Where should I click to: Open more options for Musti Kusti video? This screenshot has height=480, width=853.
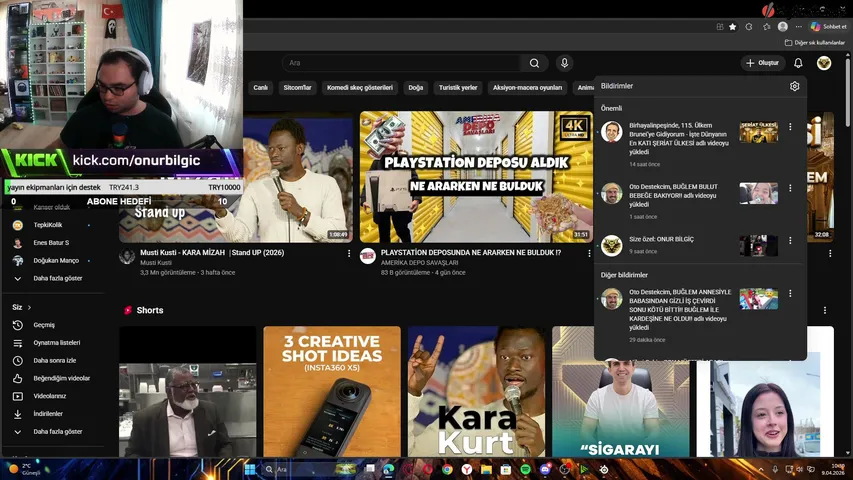click(x=349, y=253)
